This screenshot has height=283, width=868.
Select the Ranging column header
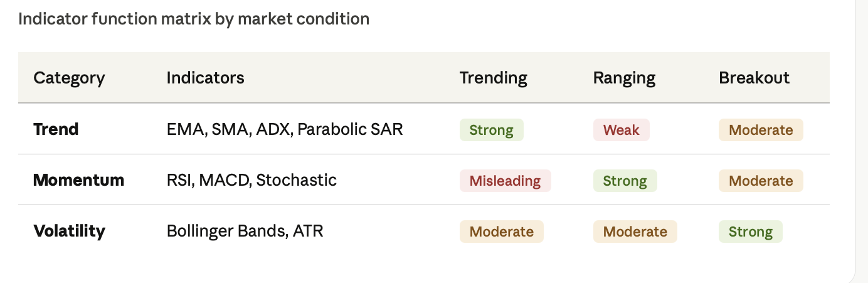[x=624, y=78]
